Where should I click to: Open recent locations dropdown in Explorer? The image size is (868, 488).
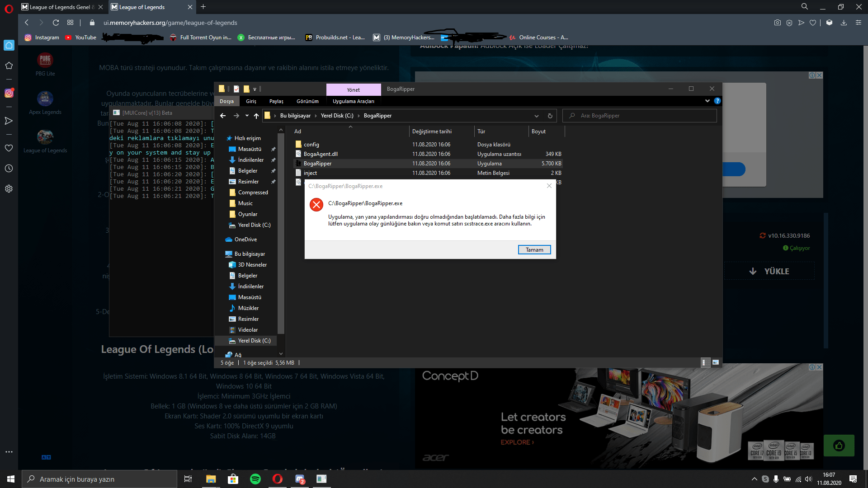pyautogui.click(x=247, y=116)
